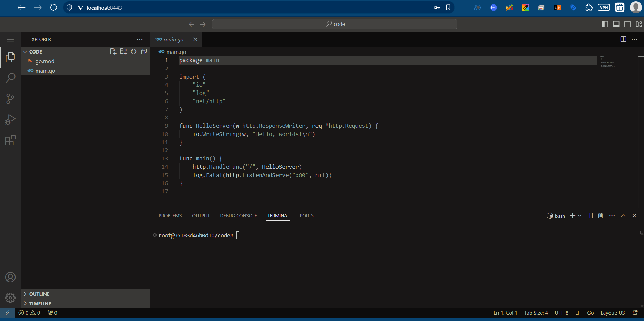Viewport: 644px width, 321px height.
Task: Toggle the secondary side bar visibility
Action: pyautogui.click(x=627, y=24)
